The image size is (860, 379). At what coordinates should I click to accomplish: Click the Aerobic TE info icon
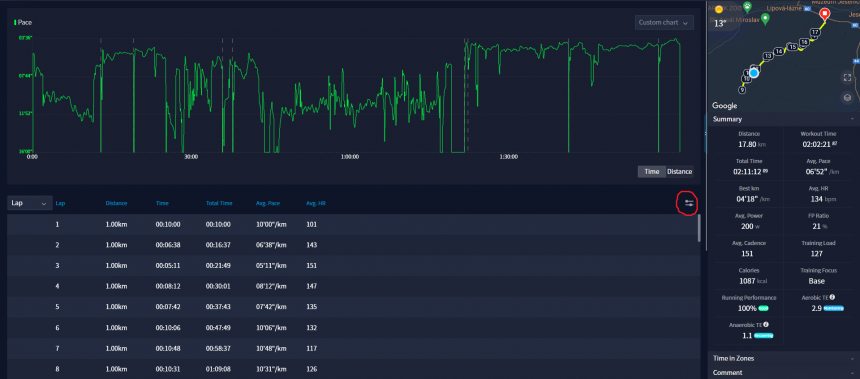(x=832, y=297)
